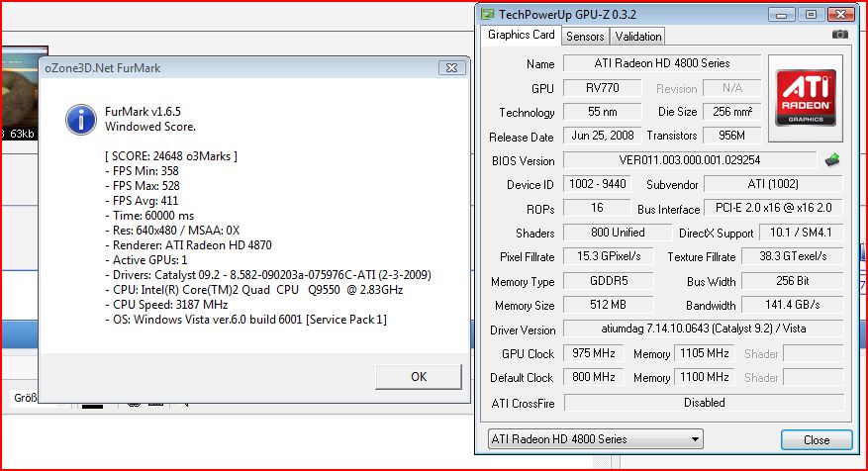Screen dimensions: 868x471
Task: Click the Memory Type value GDDR5
Action: [x=609, y=281]
